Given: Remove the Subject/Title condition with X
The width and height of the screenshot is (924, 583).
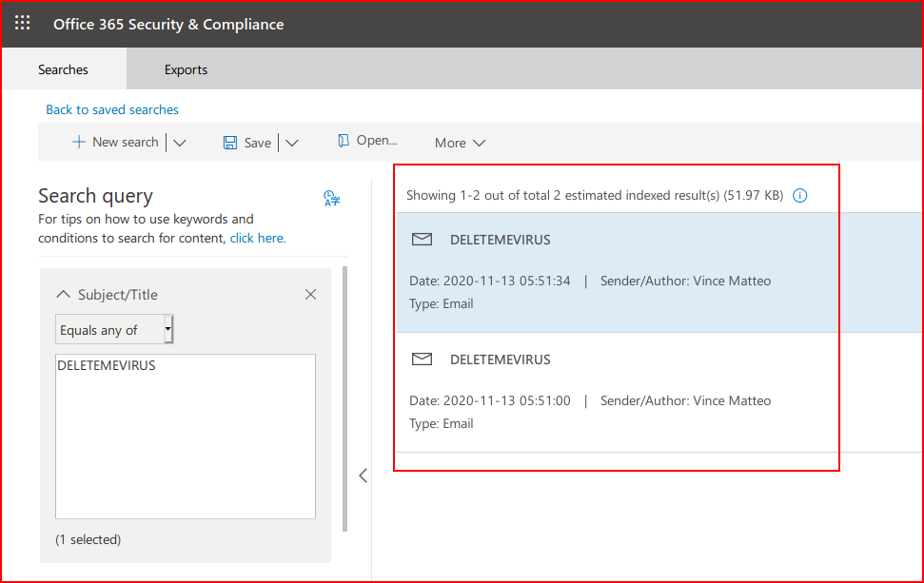Looking at the screenshot, I should pos(310,295).
